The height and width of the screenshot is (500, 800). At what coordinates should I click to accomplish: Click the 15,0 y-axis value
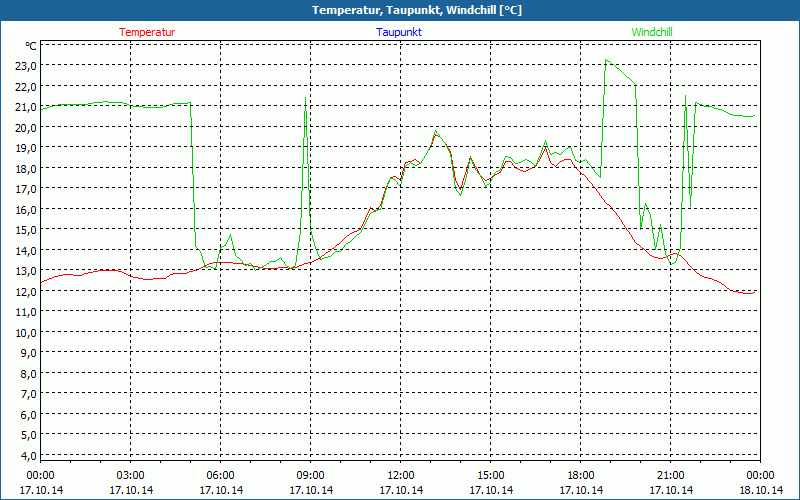click(27, 230)
